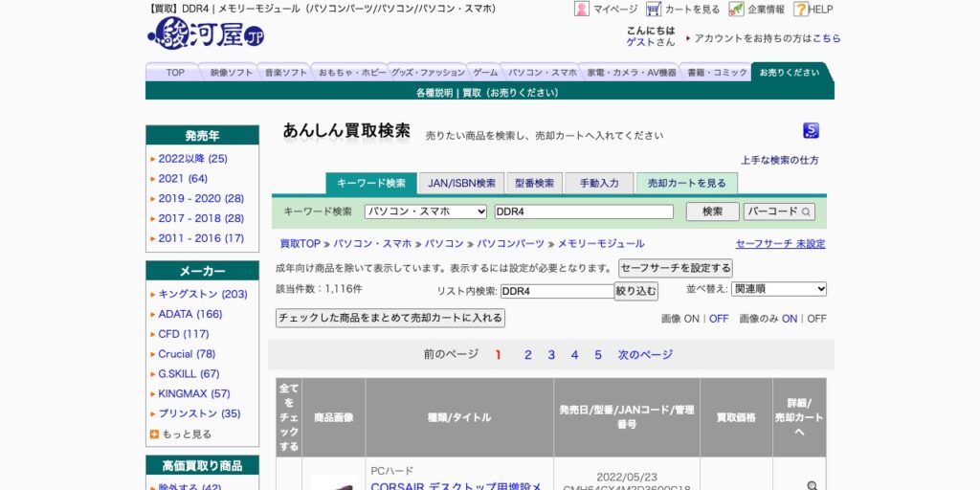Click the バーコード search button

pos(779,212)
